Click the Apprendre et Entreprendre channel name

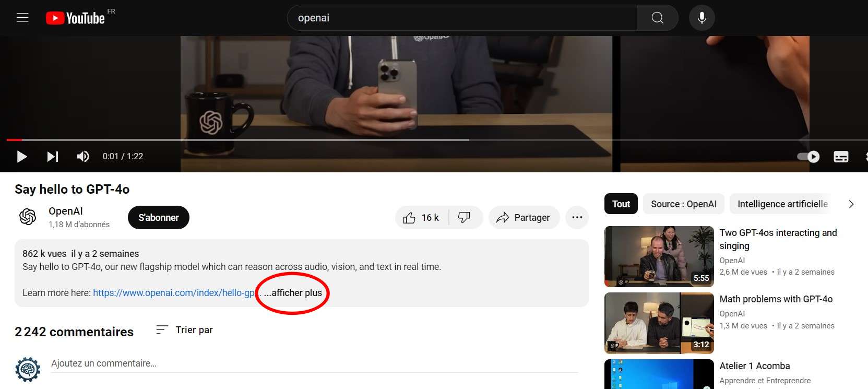[765, 381]
